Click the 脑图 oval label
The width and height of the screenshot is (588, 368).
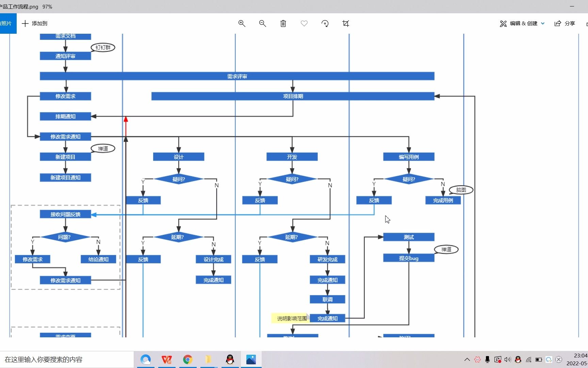pos(461,190)
